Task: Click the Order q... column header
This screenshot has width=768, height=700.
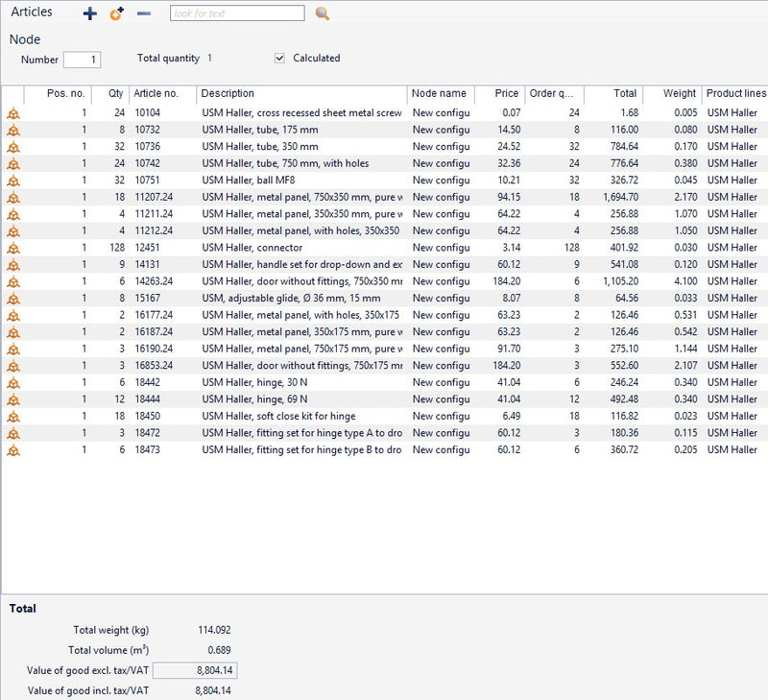Action: click(555, 93)
